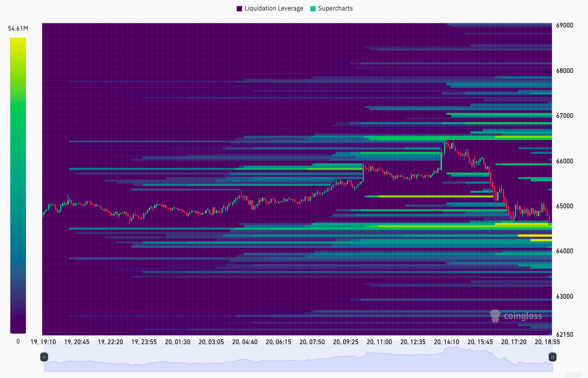The image size is (588, 378).
Task: Click the 20, 17:20 time axis label
Action: click(514, 342)
